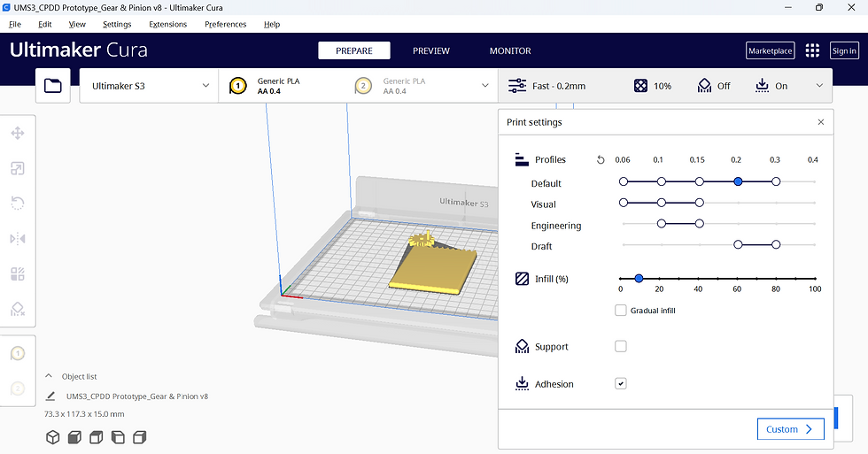This screenshot has height=454, width=868.
Task: Switch to the MONITOR stage tab
Action: point(510,50)
